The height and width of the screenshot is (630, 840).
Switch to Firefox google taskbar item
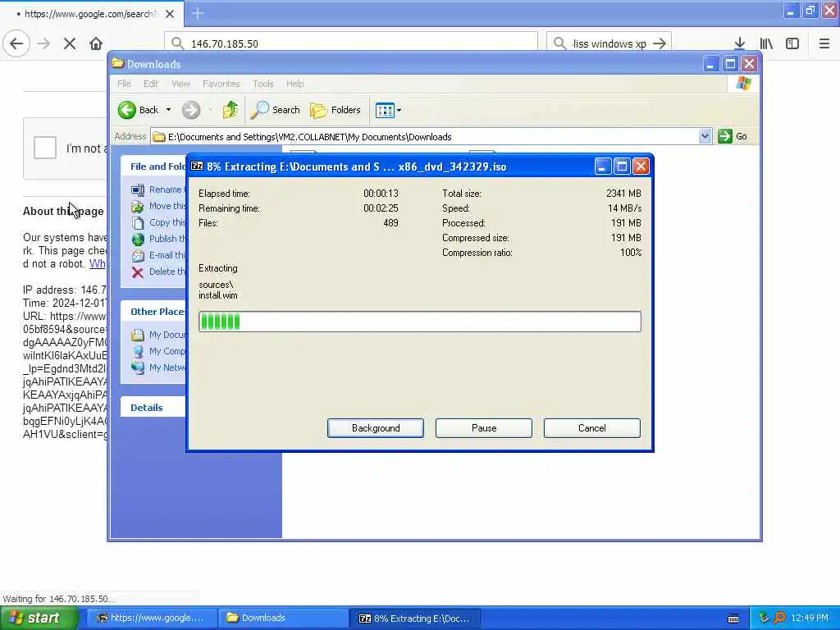pyautogui.click(x=151, y=619)
